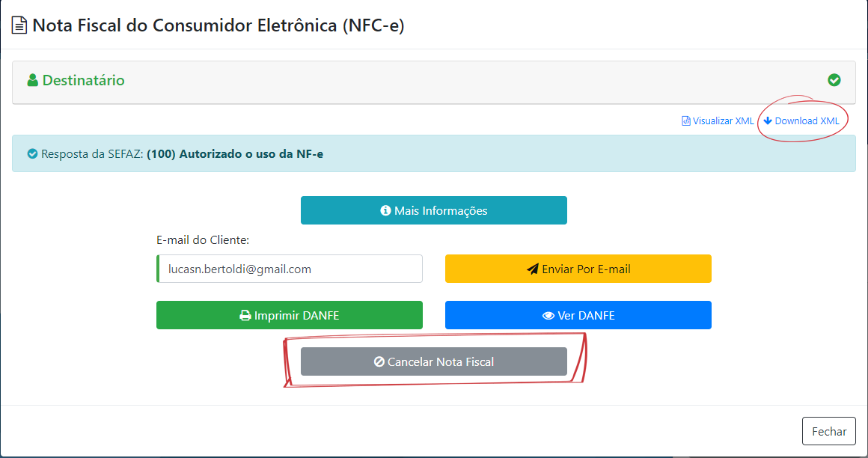Click the document icon beside the NFC-e title
868x458 pixels.
pos(19,25)
